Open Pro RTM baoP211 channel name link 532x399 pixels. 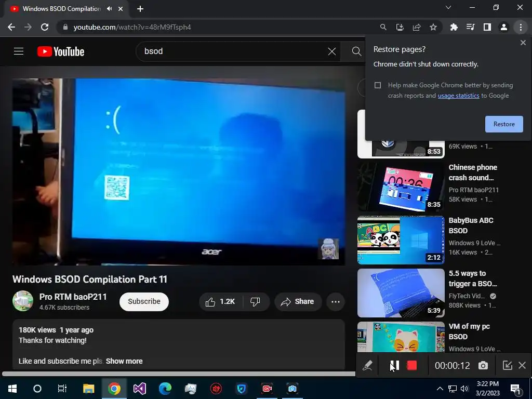[73, 297]
